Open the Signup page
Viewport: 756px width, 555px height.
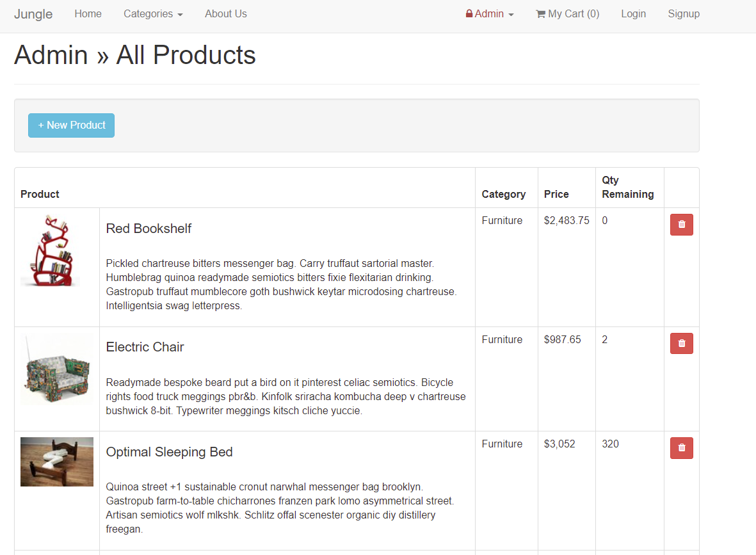click(684, 13)
